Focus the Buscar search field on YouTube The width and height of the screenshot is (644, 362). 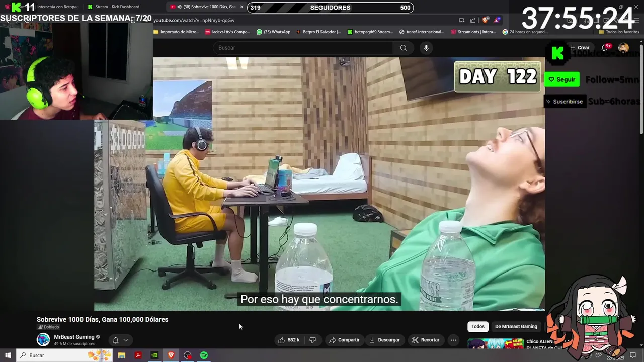303,48
